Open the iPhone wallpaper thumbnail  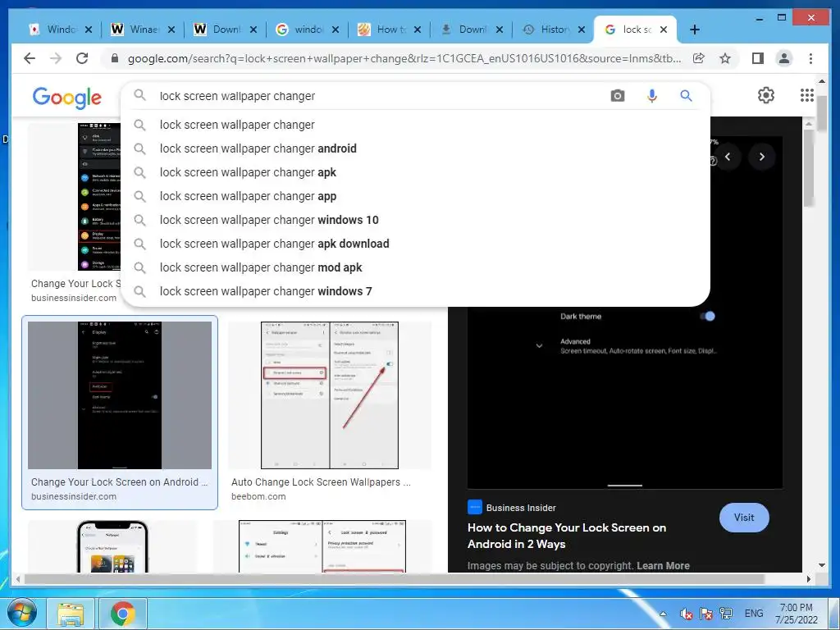pos(112,546)
